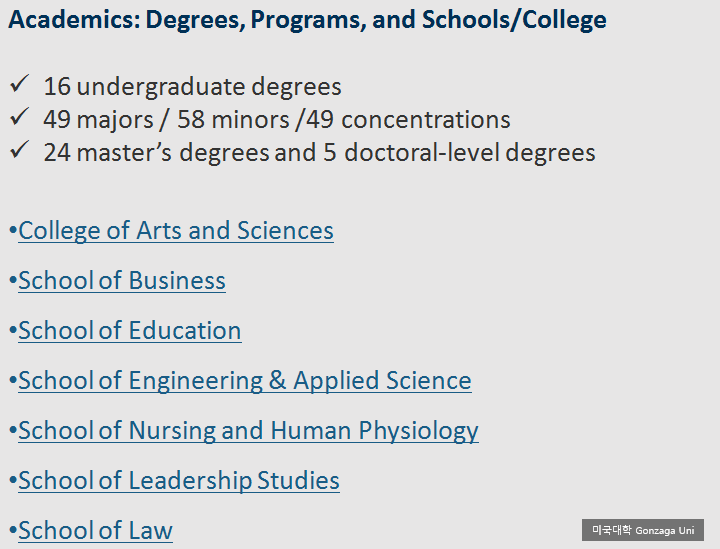
Task: Click bullet dot before School of Law
Action: (x=12, y=532)
